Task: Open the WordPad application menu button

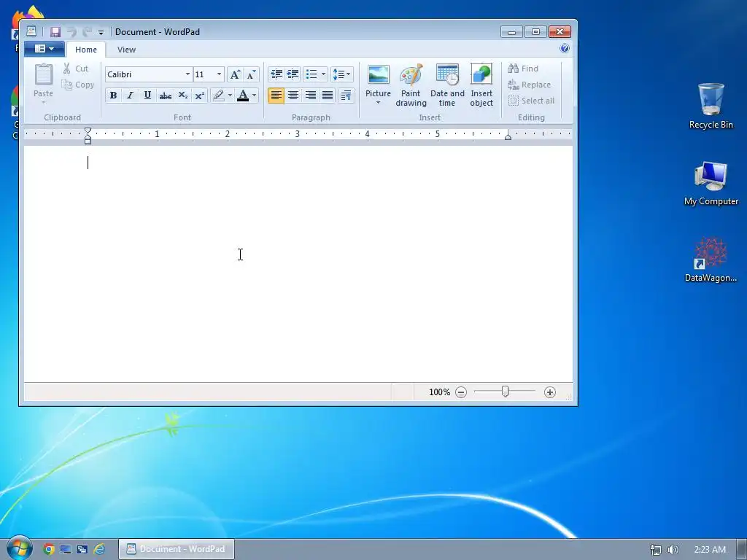Action: pos(44,49)
